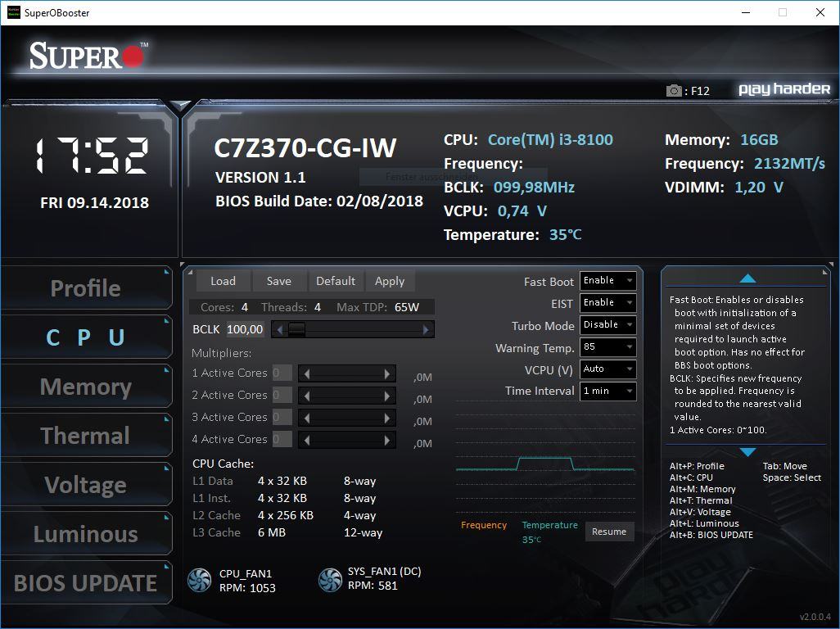This screenshot has width=840, height=629.
Task: Click the Alt+B: BIOS UPDATE shortcut text
Action: point(711,535)
